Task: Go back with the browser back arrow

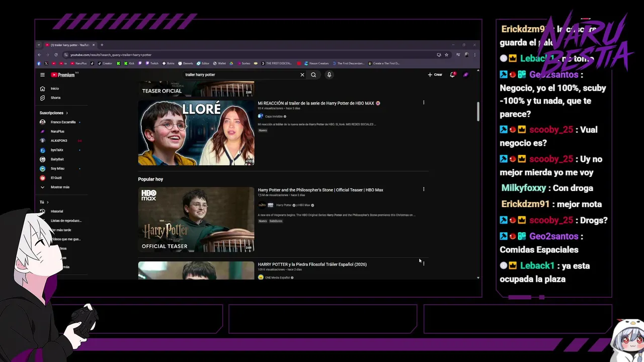Action: [x=39, y=55]
